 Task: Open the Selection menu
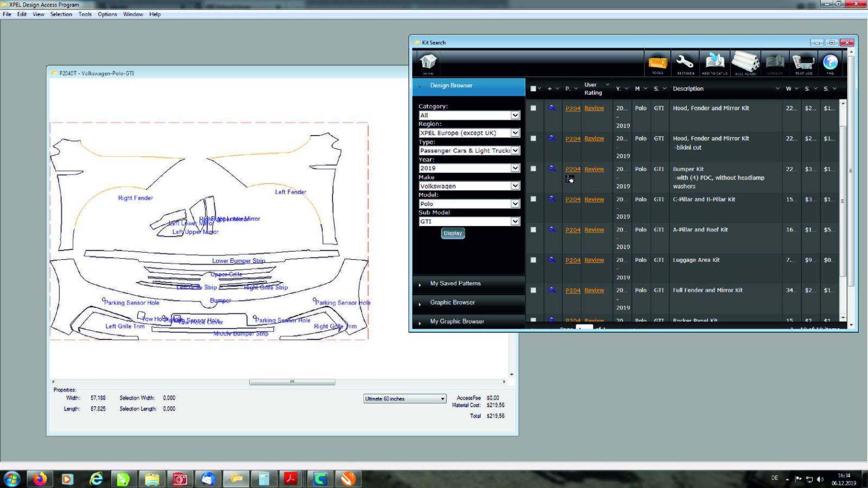coord(61,15)
